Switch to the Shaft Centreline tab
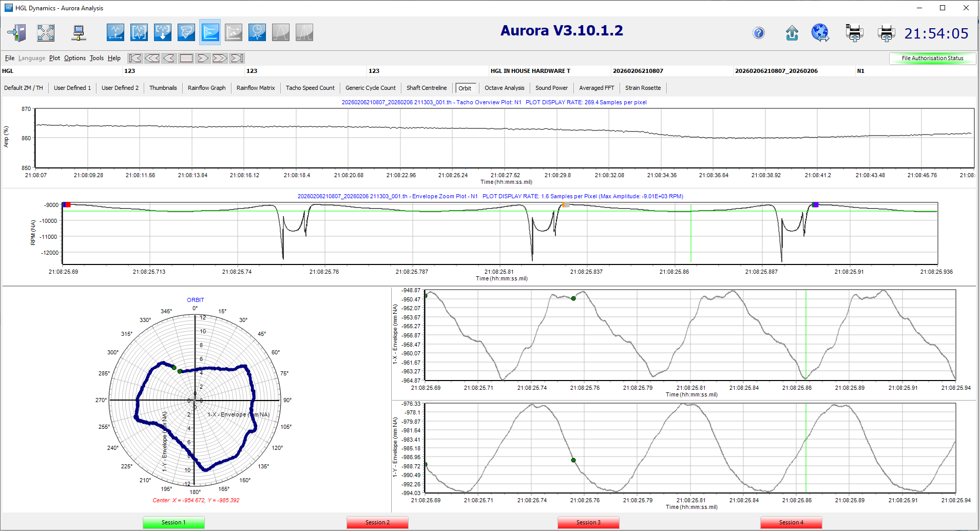This screenshot has height=531, width=980. coord(426,88)
